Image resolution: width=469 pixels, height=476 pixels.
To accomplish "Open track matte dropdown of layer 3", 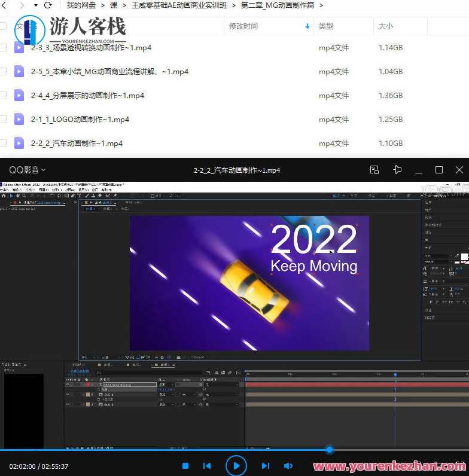I will coord(188,405).
